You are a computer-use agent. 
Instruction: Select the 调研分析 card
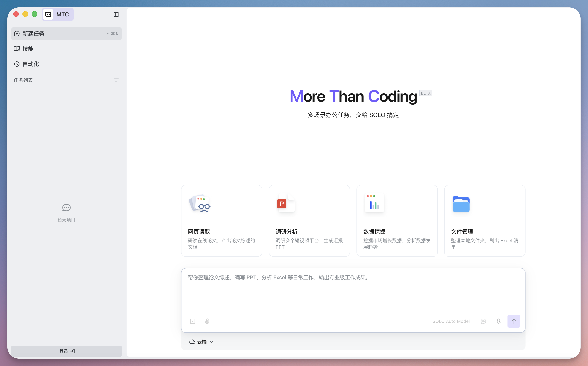(309, 221)
